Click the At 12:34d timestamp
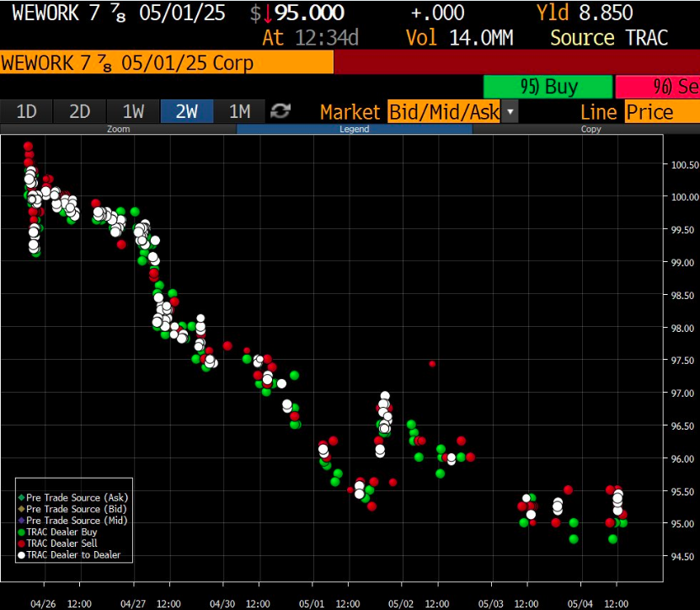 [x=310, y=38]
